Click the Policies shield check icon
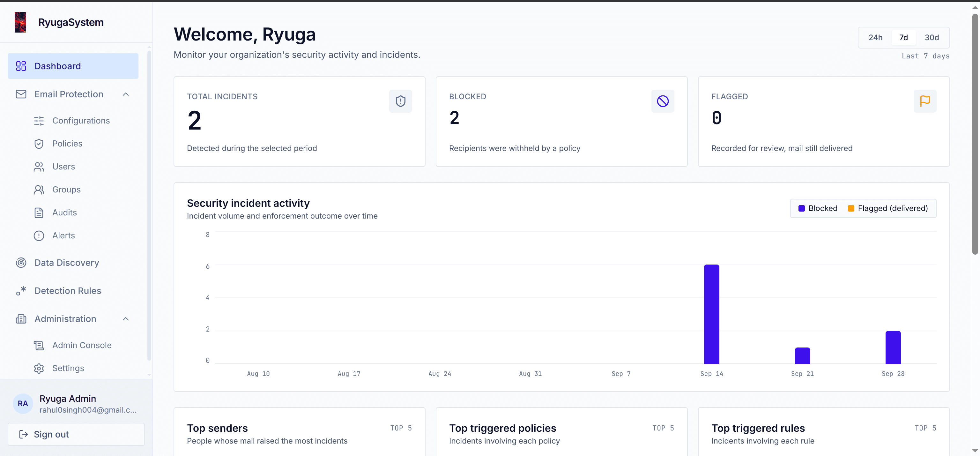This screenshot has height=456, width=980. [x=39, y=144]
